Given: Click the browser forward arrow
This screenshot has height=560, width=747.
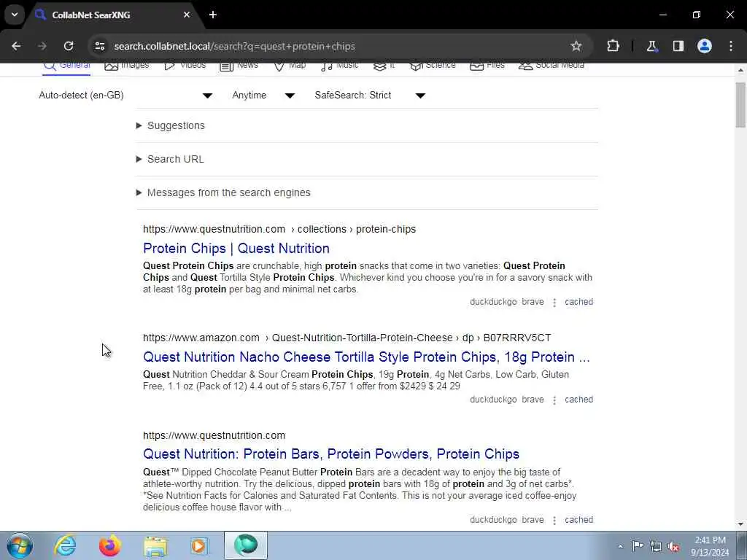Looking at the screenshot, I should point(42,46).
